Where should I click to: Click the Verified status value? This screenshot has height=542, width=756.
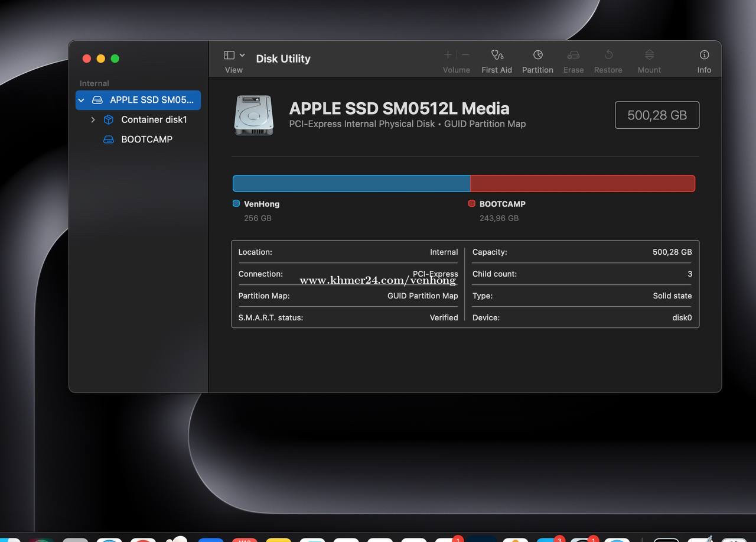444,317
